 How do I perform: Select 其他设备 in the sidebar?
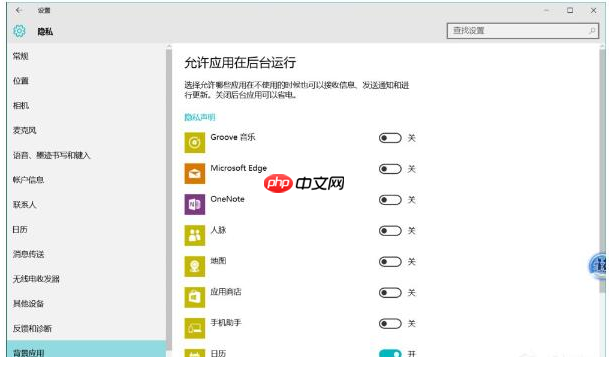point(28,304)
